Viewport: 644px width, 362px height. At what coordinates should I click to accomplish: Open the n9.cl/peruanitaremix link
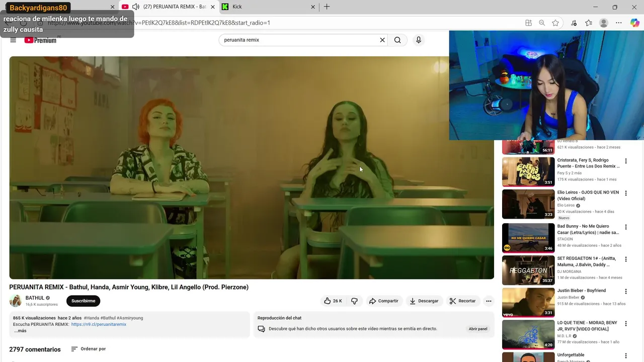coord(99,325)
